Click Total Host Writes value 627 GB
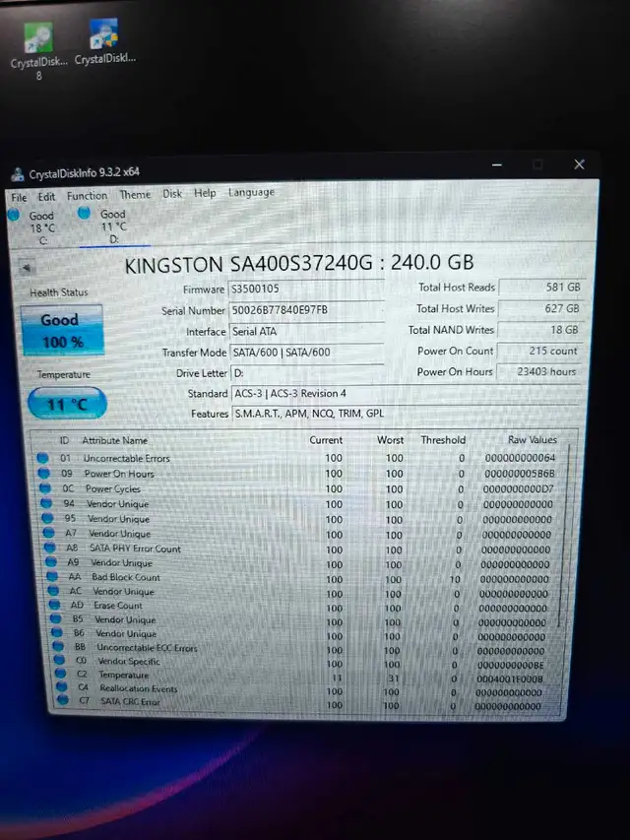Viewport: 630px width, 840px height. point(540,308)
